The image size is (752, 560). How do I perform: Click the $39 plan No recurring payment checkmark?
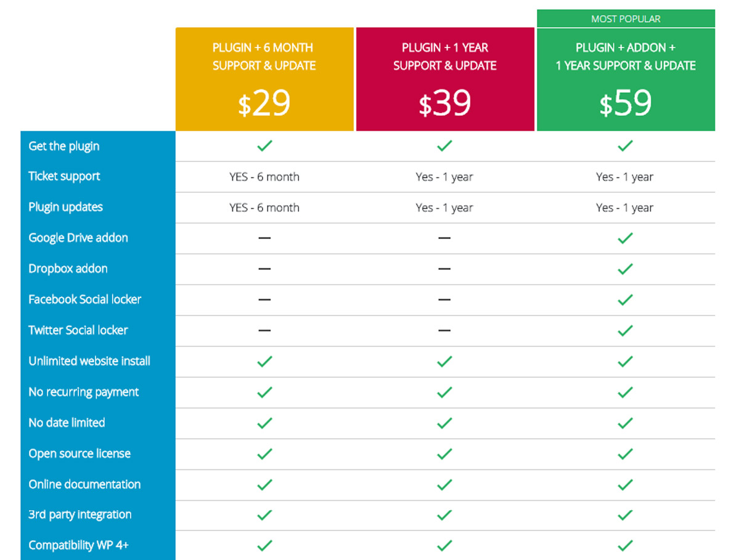(x=444, y=392)
